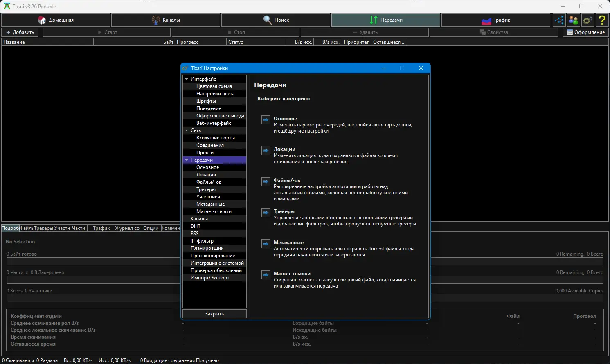Click the arrow icon beside Магнет-ссылки category

coord(266,275)
